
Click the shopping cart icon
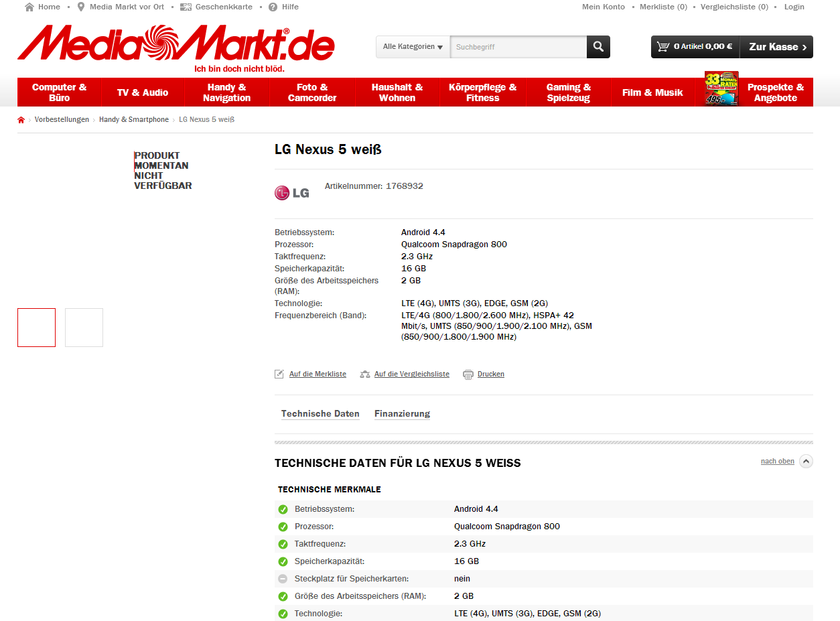coord(663,46)
